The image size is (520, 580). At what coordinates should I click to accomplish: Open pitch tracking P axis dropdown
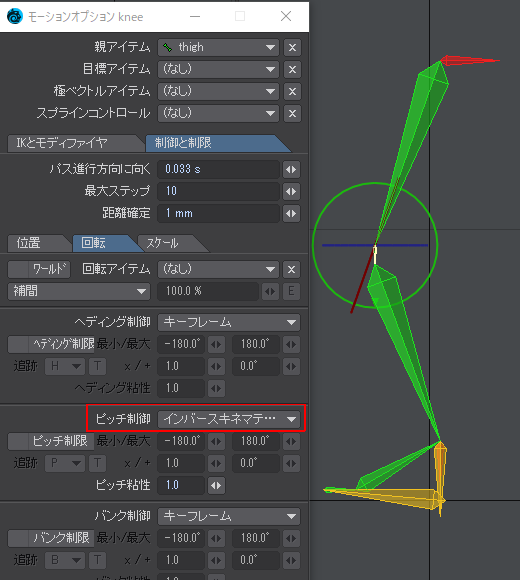click(65, 463)
